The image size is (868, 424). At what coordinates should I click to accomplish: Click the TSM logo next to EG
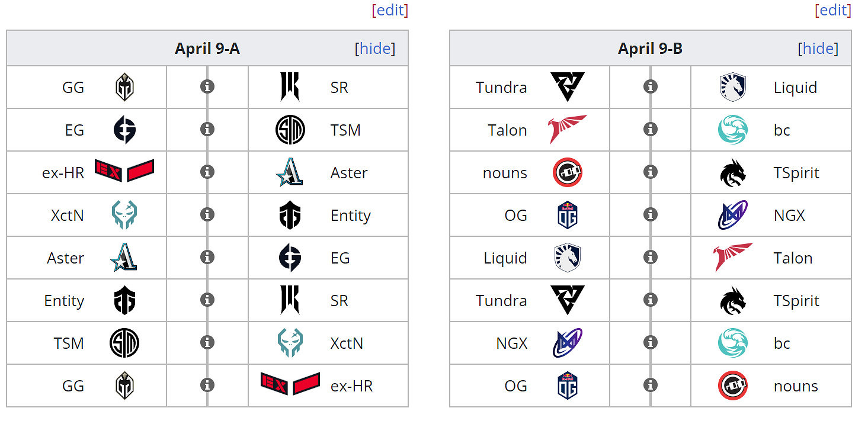pos(290,130)
